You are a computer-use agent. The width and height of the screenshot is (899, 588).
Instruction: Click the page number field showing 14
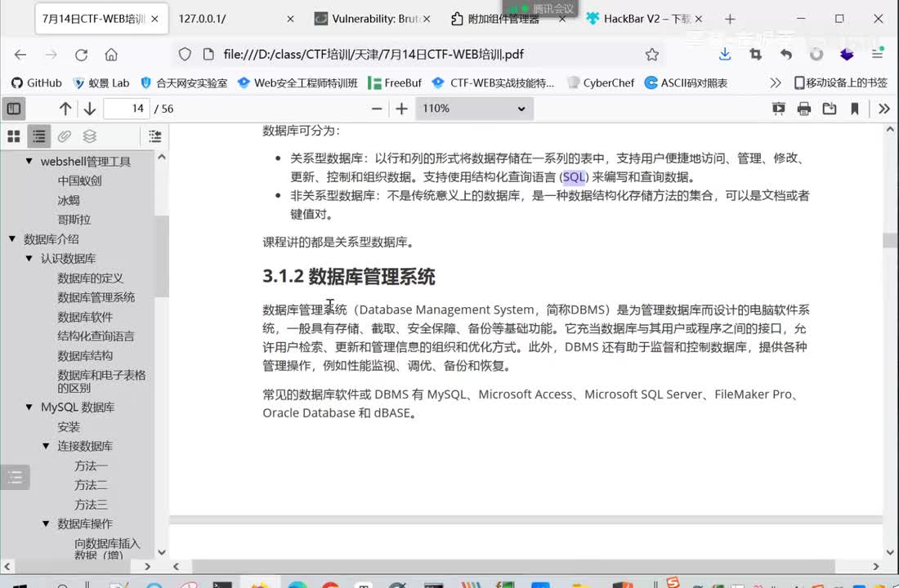127,109
